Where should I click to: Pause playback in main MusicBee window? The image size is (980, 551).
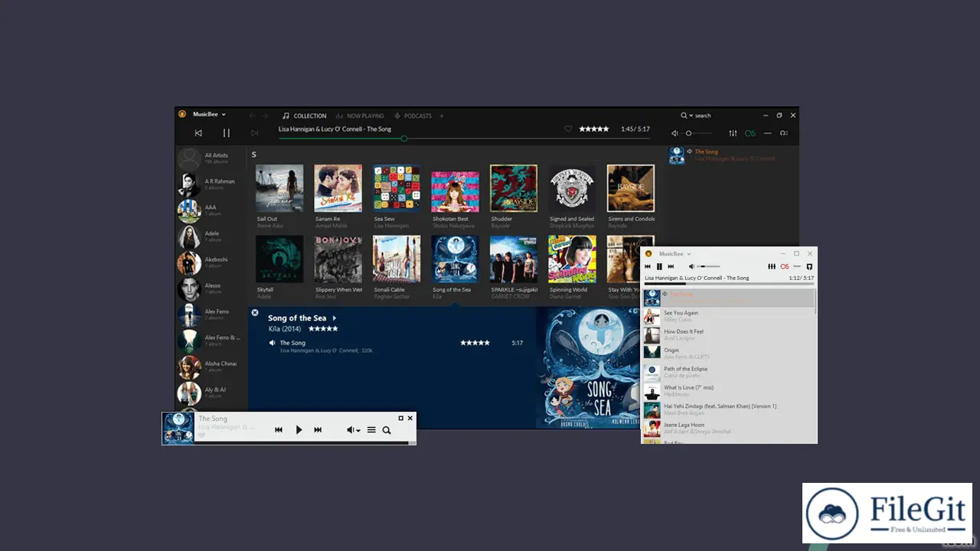[x=227, y=133]
